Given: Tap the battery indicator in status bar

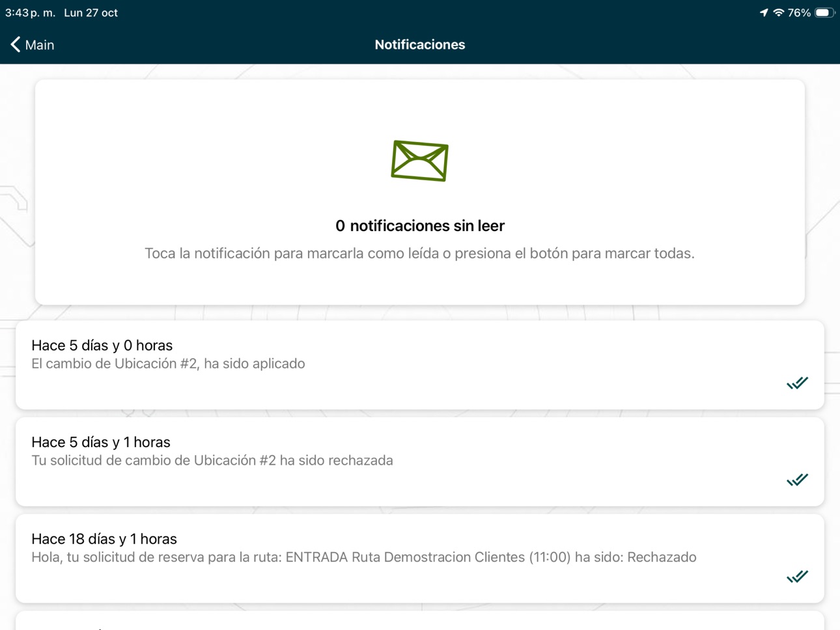Looking at the screenshot, I should pyautogui.click(x=824, y=12).
